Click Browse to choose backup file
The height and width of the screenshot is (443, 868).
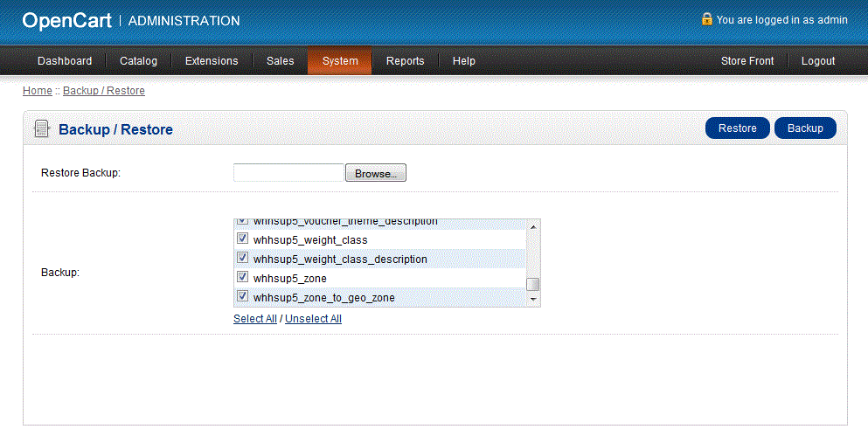pos(376,174)
